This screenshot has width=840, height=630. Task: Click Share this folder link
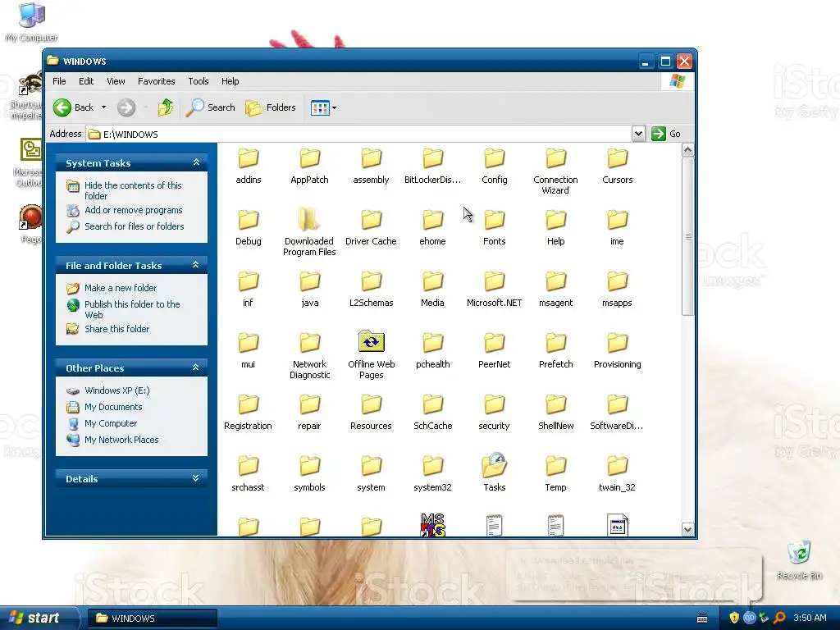116,329
